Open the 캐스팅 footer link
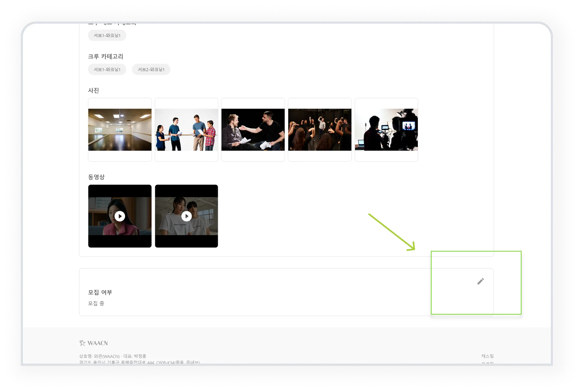 click(487, 356)
